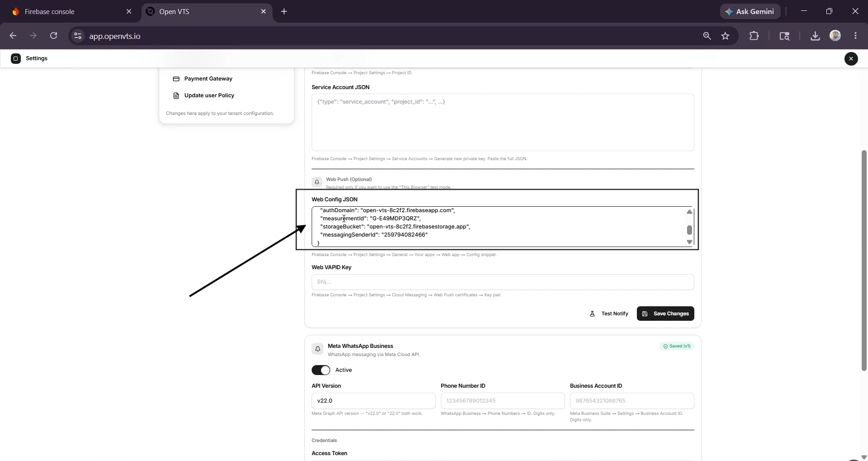Bookmark this page with the star icon
Screen dimensions: 868x461
point(726,36)
